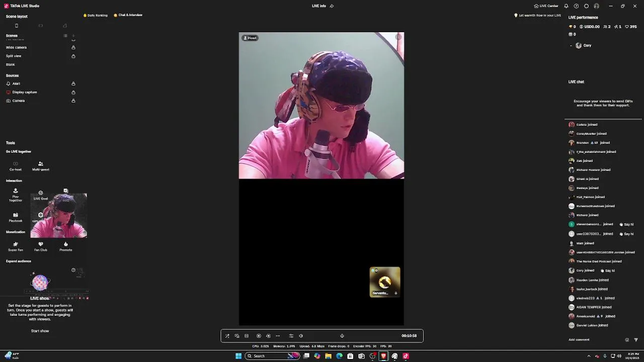This screenshot has width=644, height=362.
Task: Select the portrait scene layout icon
Action: 17,26
